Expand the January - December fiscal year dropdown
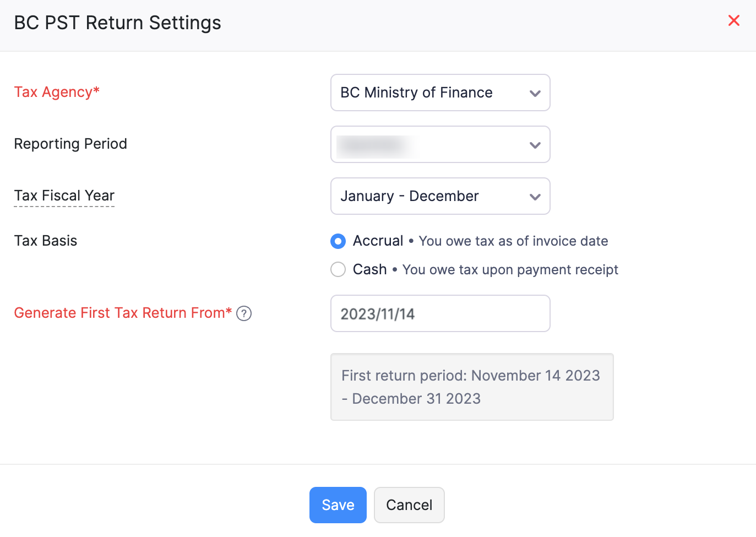This screenshot has width=756, height=537. [429, 196]
